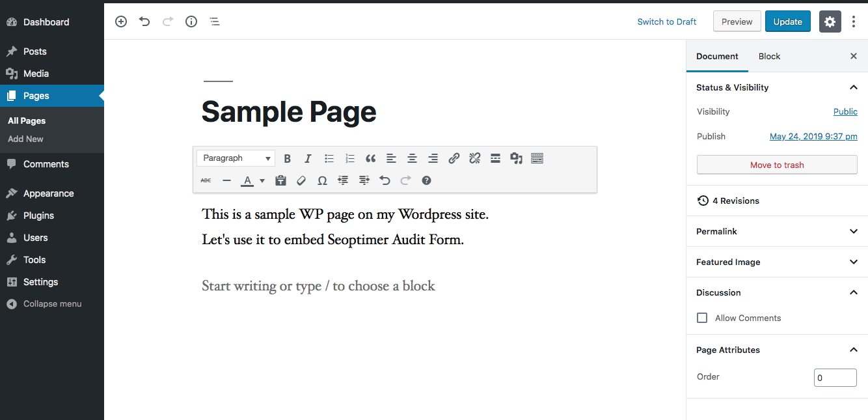Enable the Allow Comments checkbox
Image resolution: width=868 pixels, height=420 pixels.
702,318
